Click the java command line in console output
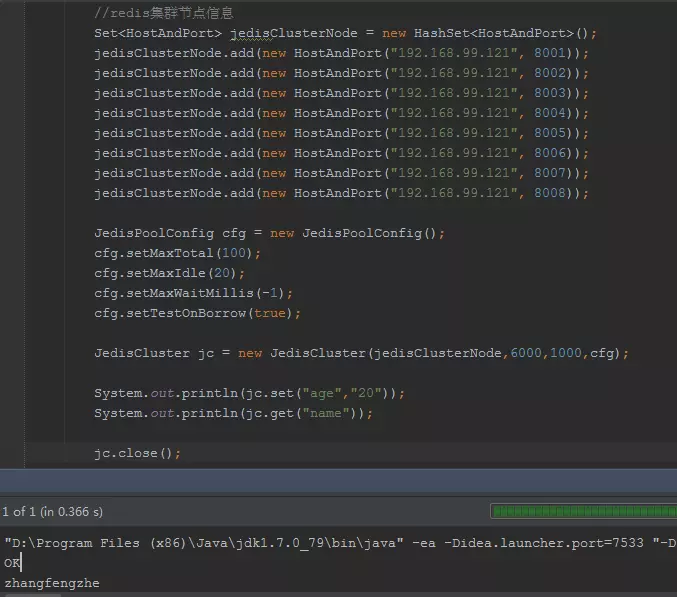 tap(340, 543)
